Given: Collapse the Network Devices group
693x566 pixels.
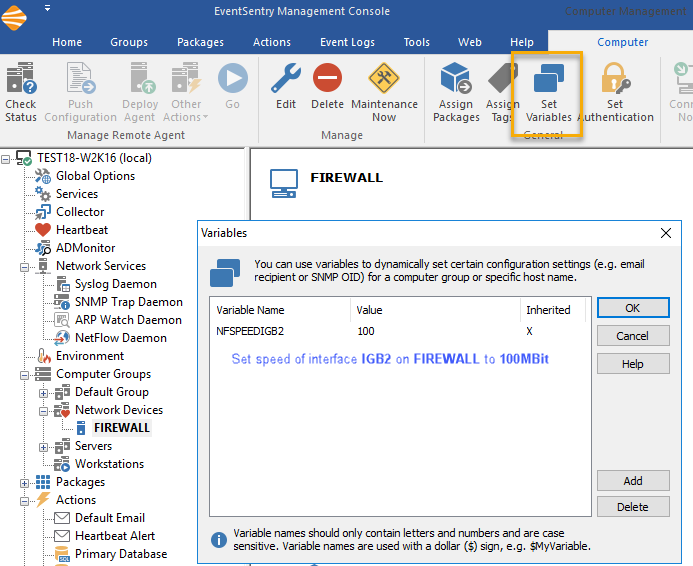Looking at the screenshot, I should click(x=43, y=411).
